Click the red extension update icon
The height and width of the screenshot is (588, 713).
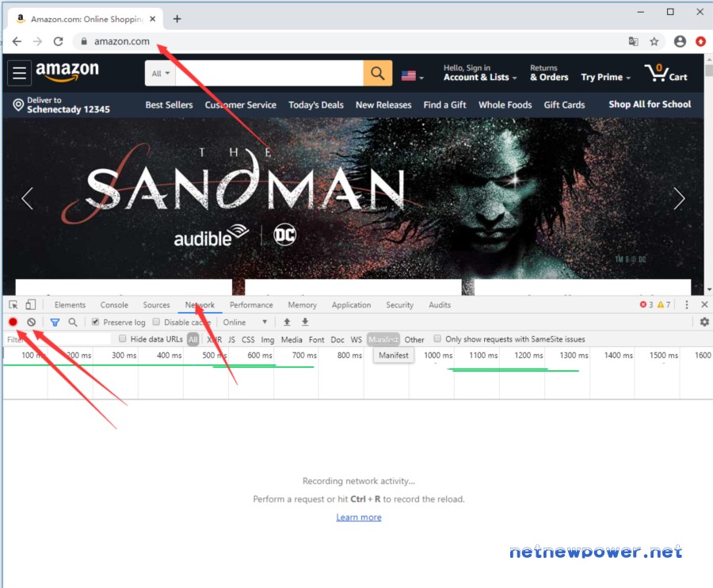pos(701,41)
